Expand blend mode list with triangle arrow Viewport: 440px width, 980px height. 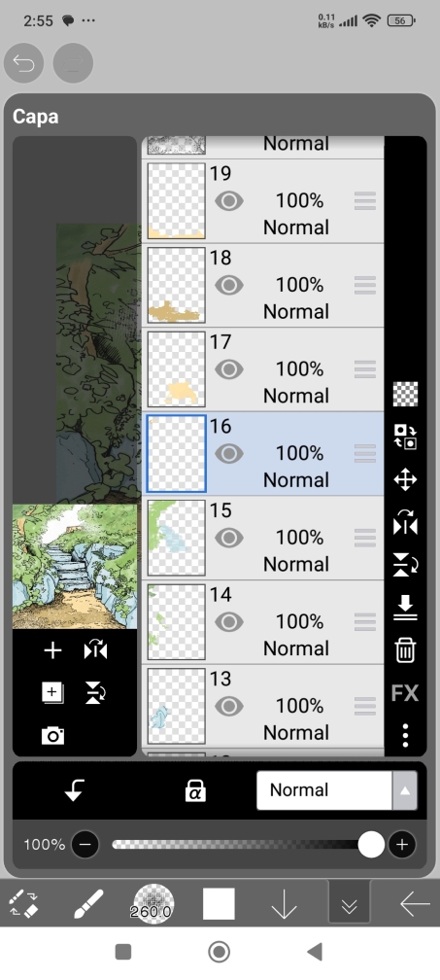(x=404, y=790)
